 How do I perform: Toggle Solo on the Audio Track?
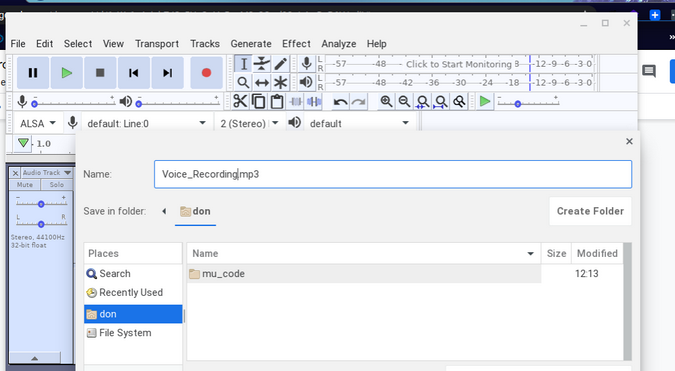coord(56,185)
